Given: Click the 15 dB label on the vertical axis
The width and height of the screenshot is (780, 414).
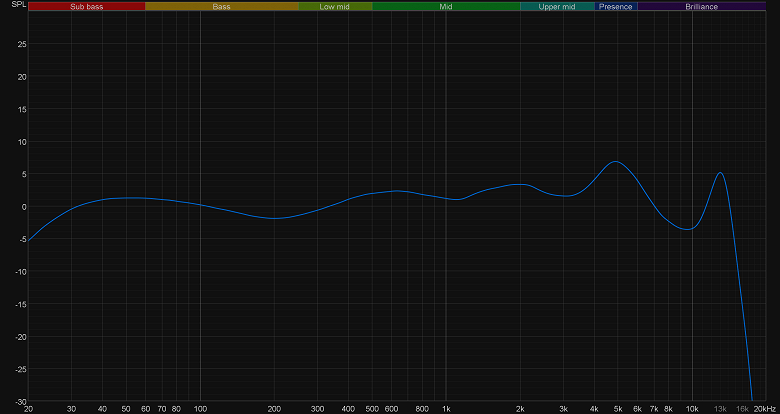Looking at the screenshot, I should tap(22, 109).
